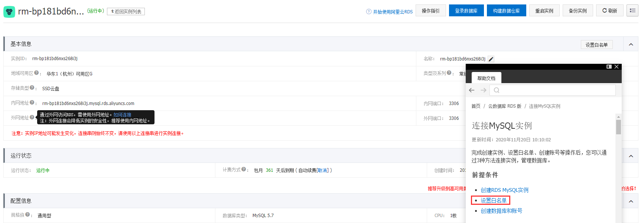The width and height of the screenshot is (644, 223).
Task: Click 返回实例列表 button
Action: [x=126, y=12]
